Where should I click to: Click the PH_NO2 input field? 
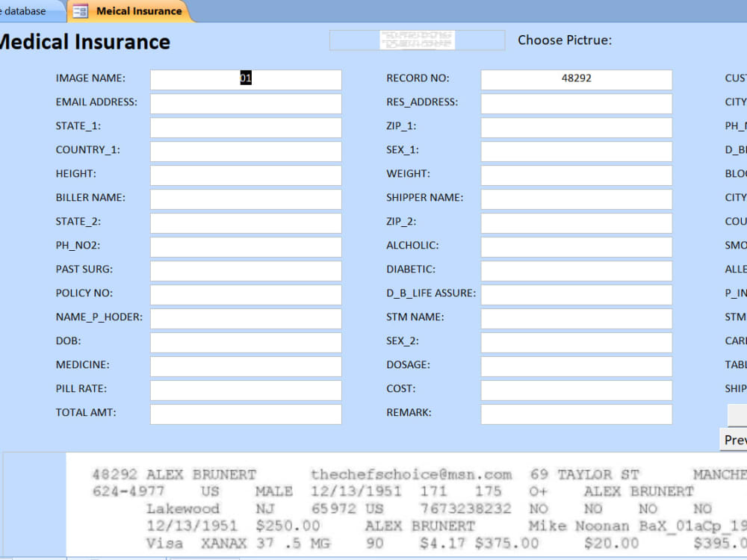pyautogui.click(x=246, y=247)
